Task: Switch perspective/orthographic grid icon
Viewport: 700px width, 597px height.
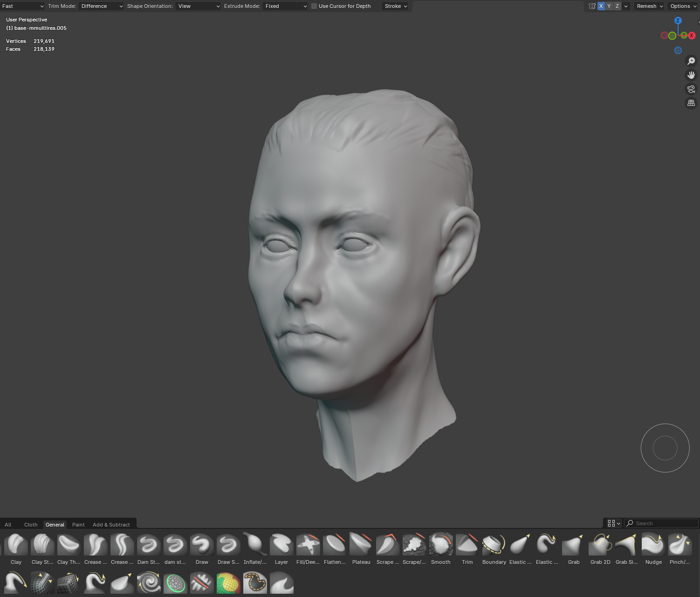Action: pos(691,103)
